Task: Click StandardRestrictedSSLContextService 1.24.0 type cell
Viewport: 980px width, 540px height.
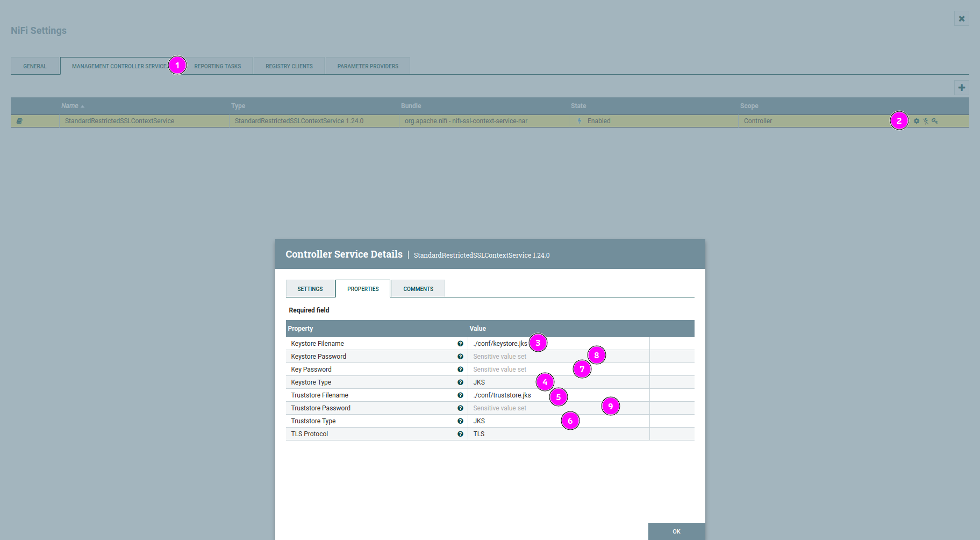Action: pos(314,121)
